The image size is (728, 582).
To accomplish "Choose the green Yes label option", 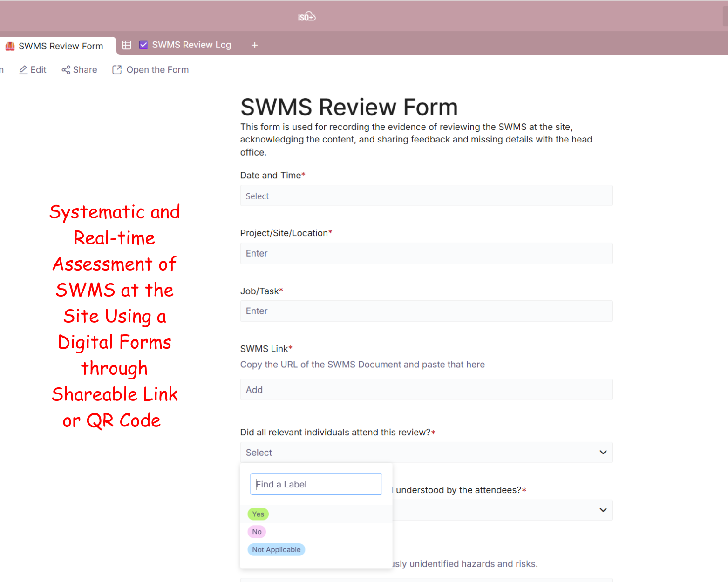I will tap(258, 514).
